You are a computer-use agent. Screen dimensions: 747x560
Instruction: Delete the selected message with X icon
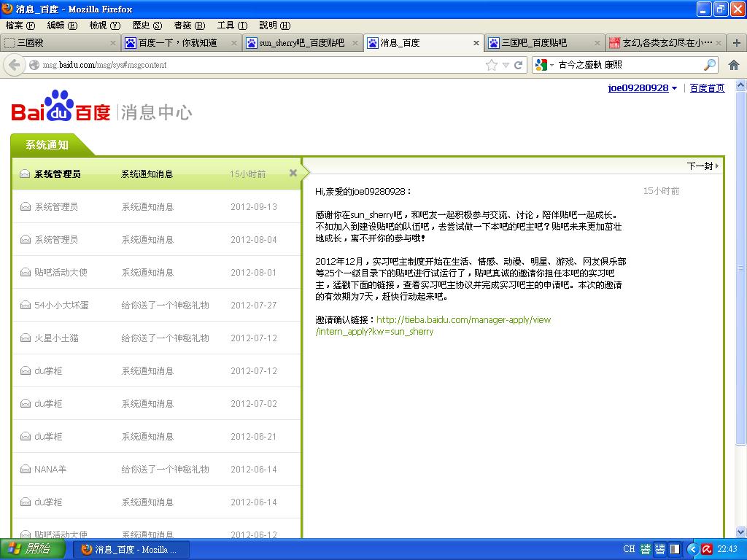point(293,174)
